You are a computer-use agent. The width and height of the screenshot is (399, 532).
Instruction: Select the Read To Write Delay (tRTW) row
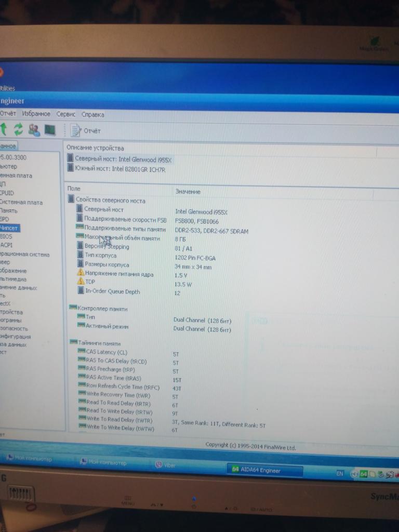[129, 412]
